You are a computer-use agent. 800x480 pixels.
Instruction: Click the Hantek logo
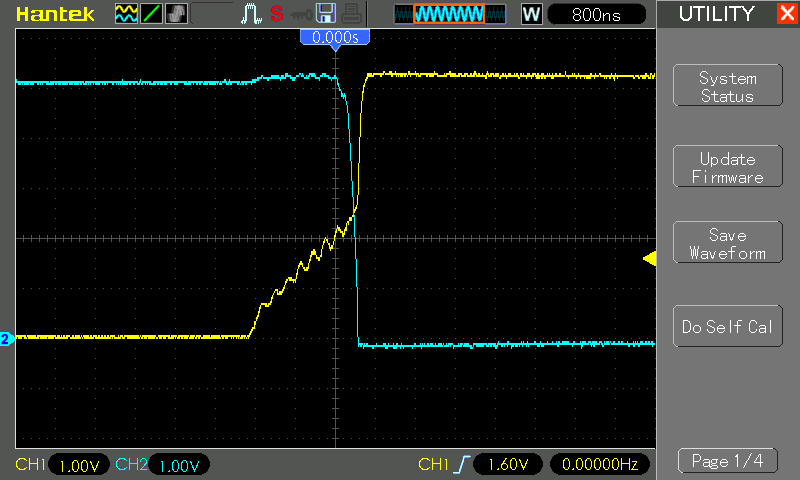pos(55,14)
